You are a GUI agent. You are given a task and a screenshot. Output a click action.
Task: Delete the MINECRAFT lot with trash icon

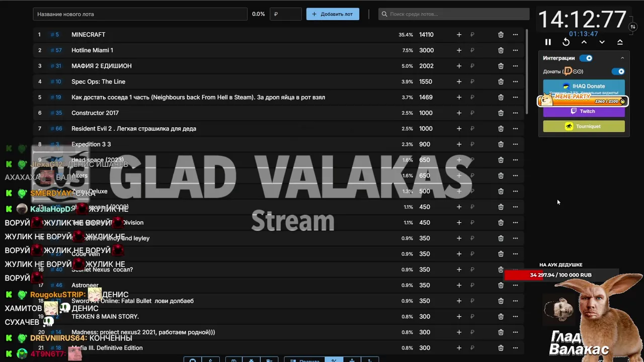(x=501, y=35)
